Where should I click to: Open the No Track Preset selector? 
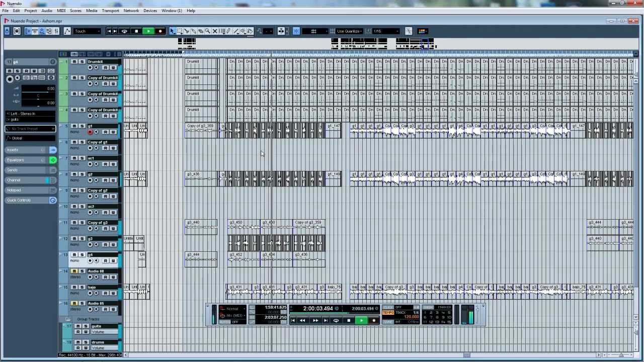pos(31,129)
